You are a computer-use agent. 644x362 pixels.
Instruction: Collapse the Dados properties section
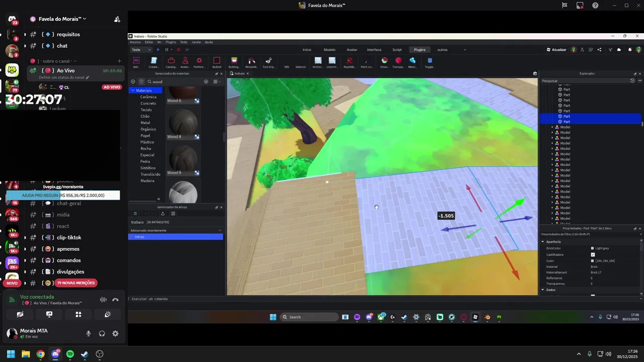[543, 290]
